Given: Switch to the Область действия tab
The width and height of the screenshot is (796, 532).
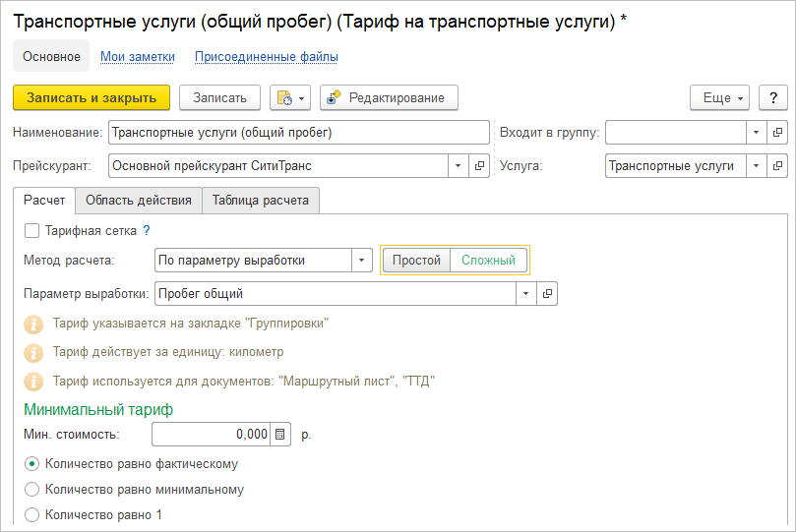Looking at the screenshot, I should (138, 201).
